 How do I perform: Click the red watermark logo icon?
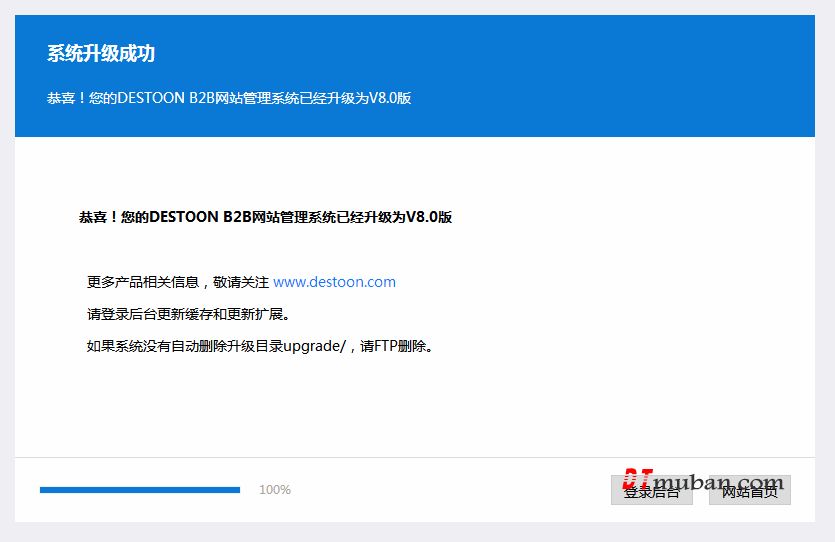pyautogui.click(x=637, y=482)
